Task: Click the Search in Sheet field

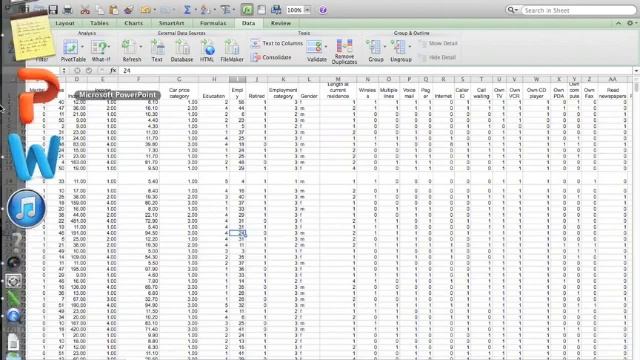Action: [x=579, y=10]
